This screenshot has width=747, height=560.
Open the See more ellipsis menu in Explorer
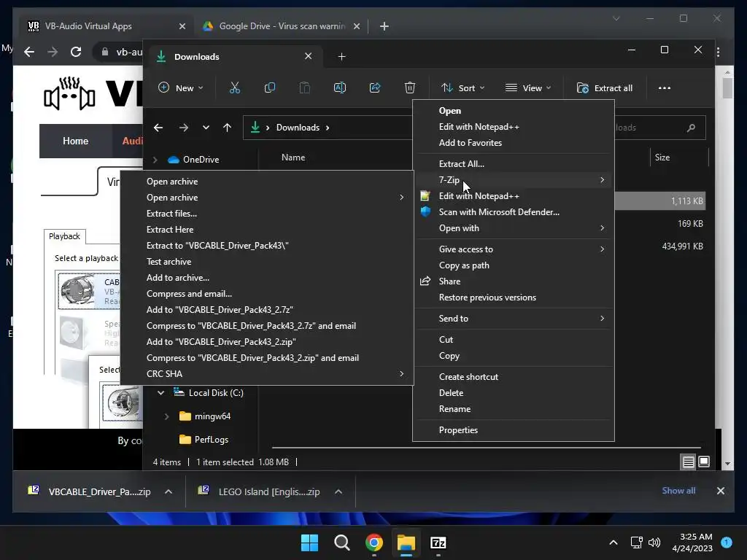(x=664, y=88)
